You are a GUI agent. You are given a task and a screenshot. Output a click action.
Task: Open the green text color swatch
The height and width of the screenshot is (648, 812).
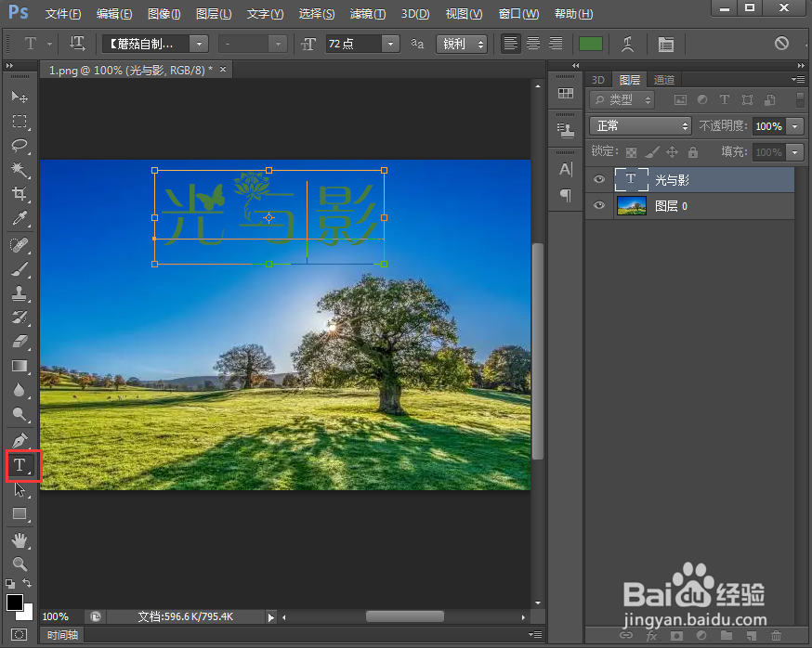[x=590, y=44]
